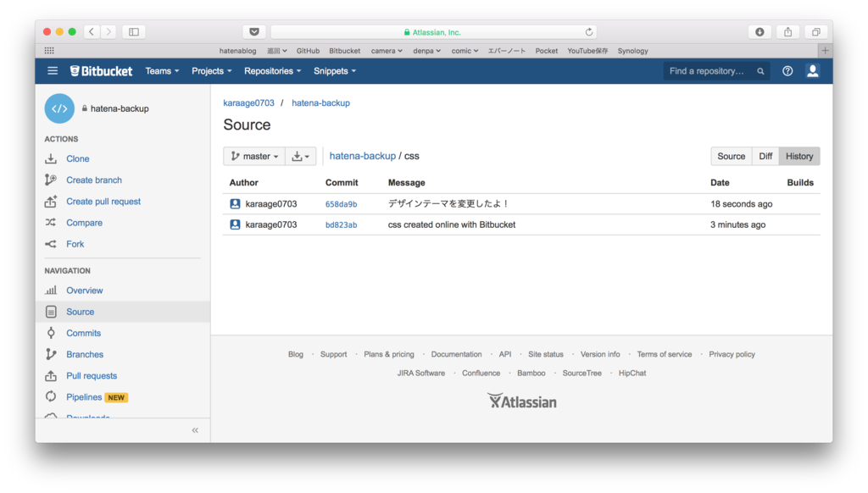Image resolution: width=868 pixels, height=493 pixels.
Task: Click the Commits node icon
Action: coord(51,333)
